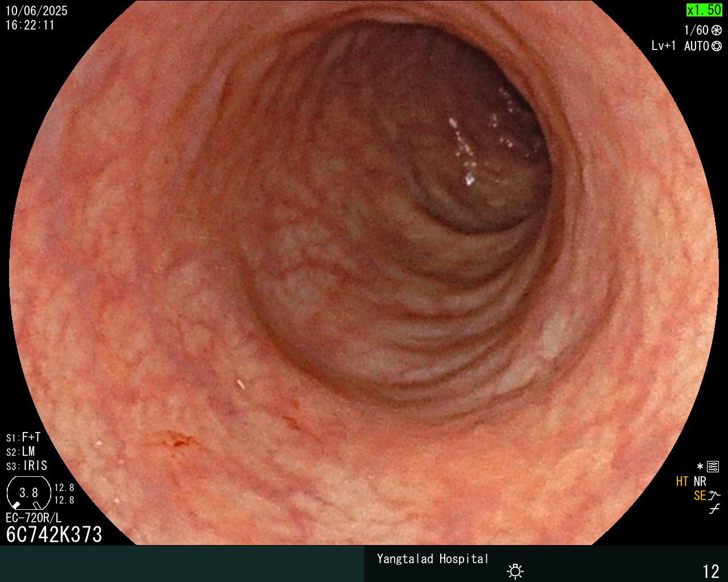Image resolution: width=728 pixels, height=582 pixels.
Task: Click the date 10/06/2025
Action: [36, 11]
